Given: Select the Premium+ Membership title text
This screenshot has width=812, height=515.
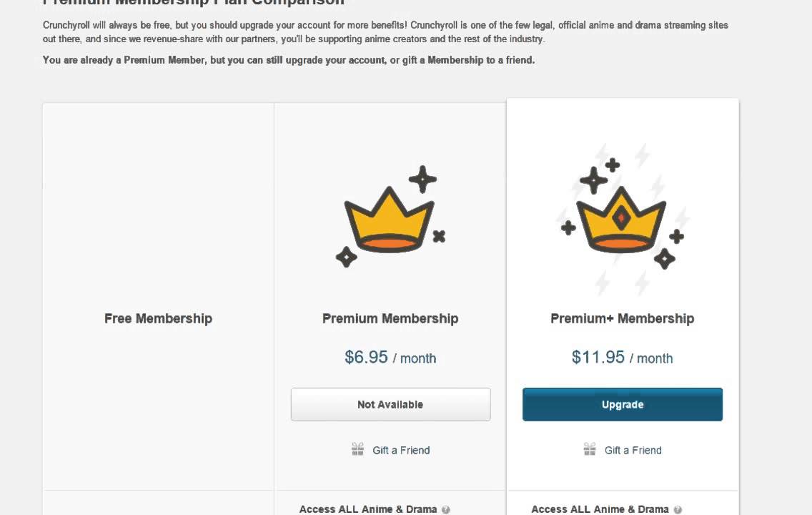Looking at the screenshot, I should [623, 318].
